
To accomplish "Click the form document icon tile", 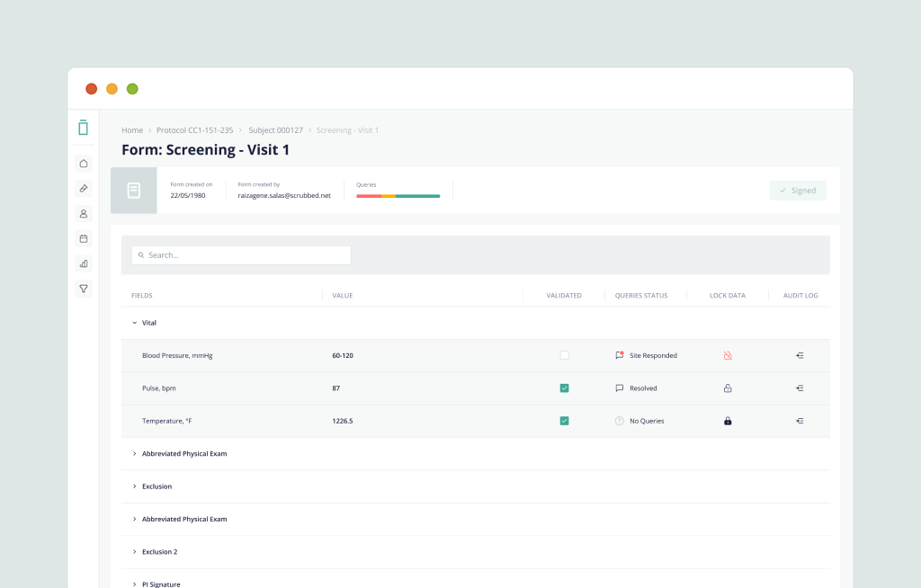I will (x=134, y=191).
